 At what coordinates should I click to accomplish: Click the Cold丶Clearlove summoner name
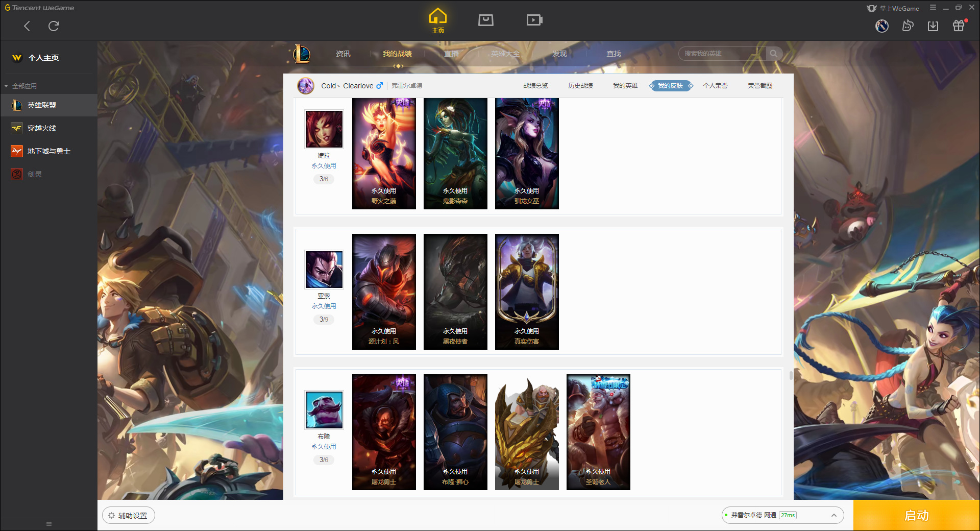[x=347, y=86]
